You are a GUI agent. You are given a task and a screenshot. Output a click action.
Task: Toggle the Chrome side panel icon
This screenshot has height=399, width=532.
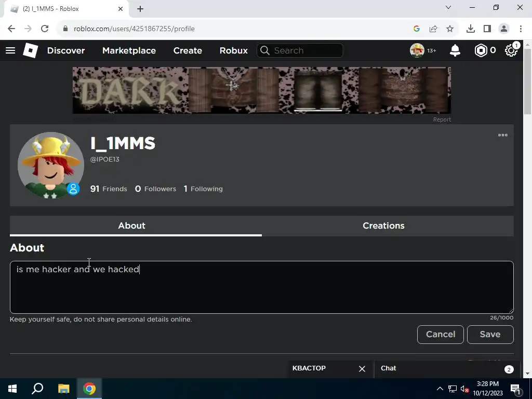point(487,29)
